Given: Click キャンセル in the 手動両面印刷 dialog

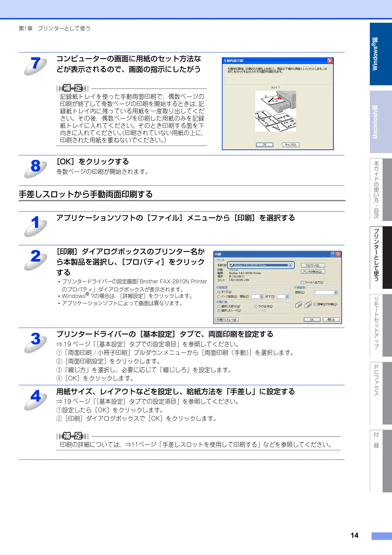Looking at the screenshot, I should click(290, 145).
